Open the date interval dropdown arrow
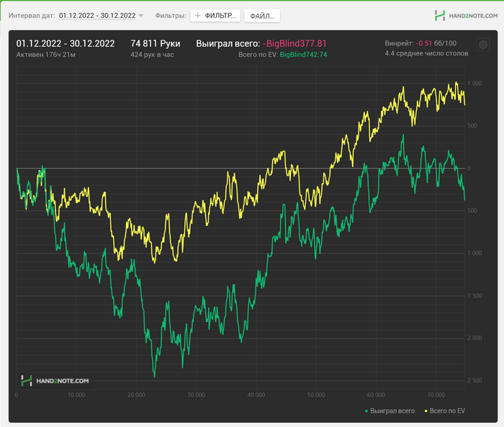The height and width of the screenshot is (427, 504). [141, 15]
